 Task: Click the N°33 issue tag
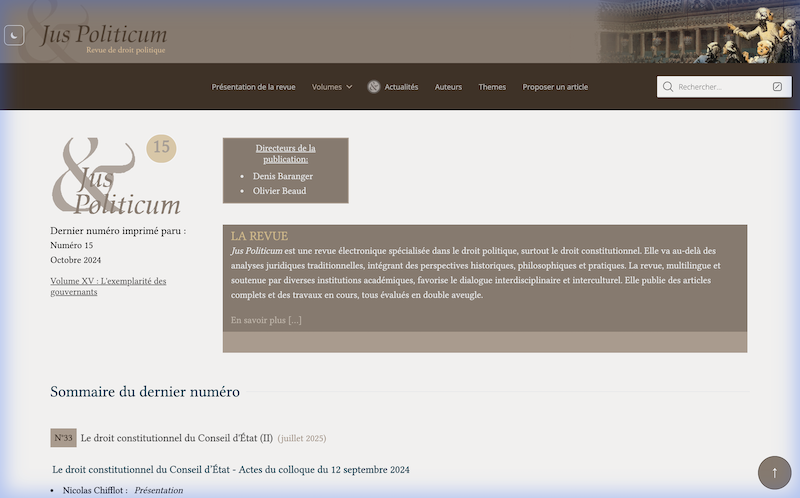[63, 438]
